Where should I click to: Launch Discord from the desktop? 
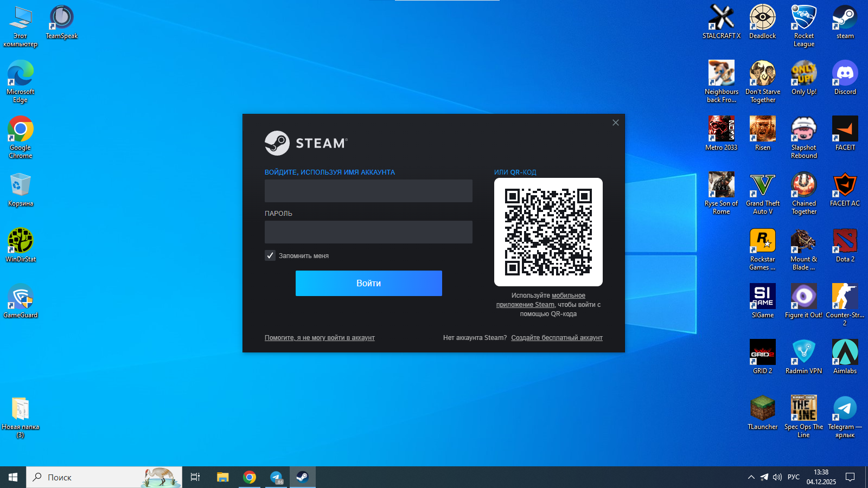pos(845,78)
